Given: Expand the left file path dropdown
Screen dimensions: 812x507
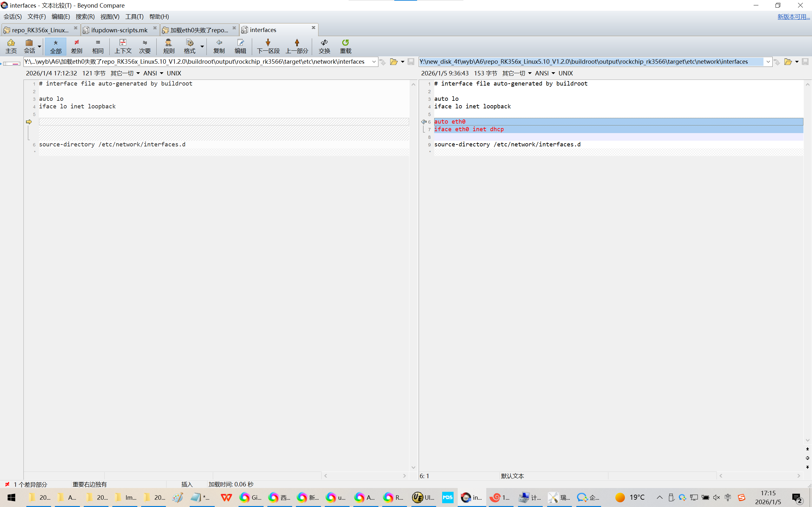Looking at the screenshot, I should coord(374,62).
